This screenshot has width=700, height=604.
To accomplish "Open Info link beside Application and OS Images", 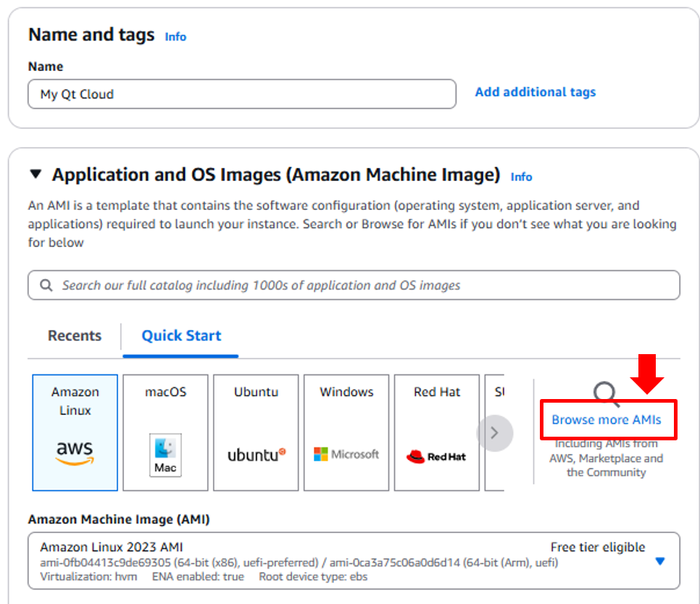I will (521, 177).
